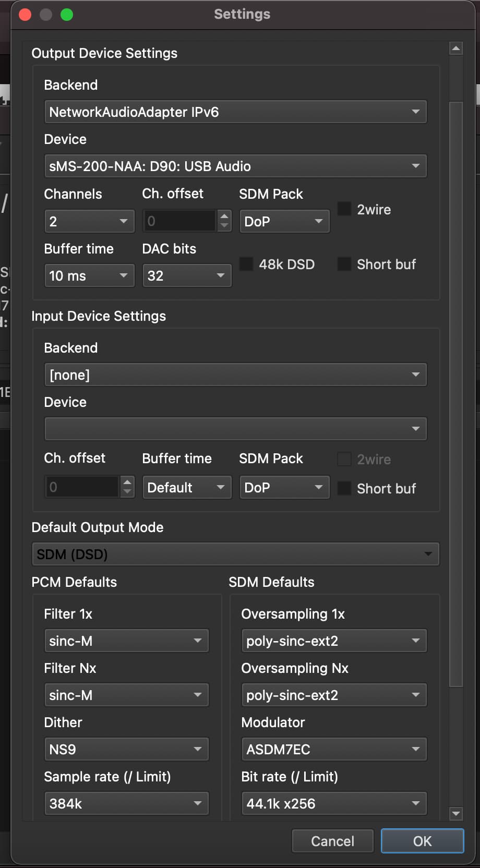Enable the output 2wire checkbox
The width and height of the screenshot is (480, 868).
(344, 209)
